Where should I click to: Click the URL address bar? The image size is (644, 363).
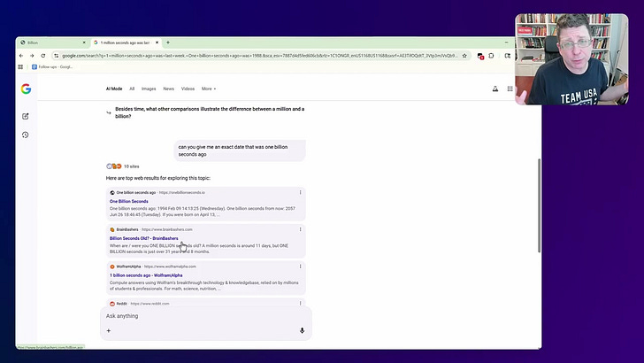click(258, 56)
